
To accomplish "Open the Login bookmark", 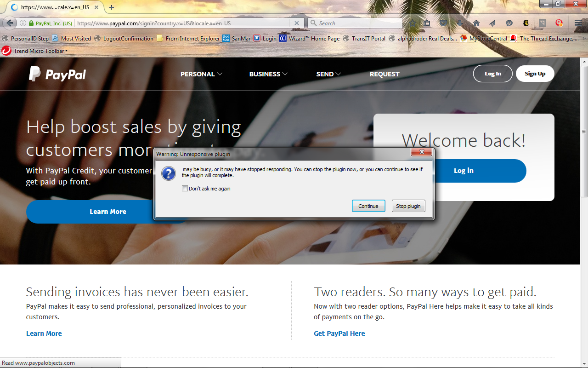I will (x=265, y=39).
